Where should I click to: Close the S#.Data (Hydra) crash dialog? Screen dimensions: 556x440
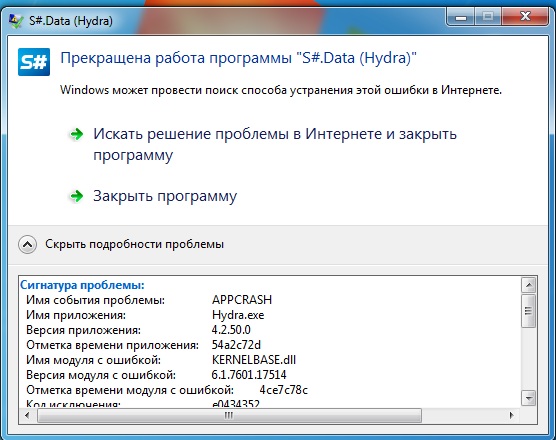[525, 17]
